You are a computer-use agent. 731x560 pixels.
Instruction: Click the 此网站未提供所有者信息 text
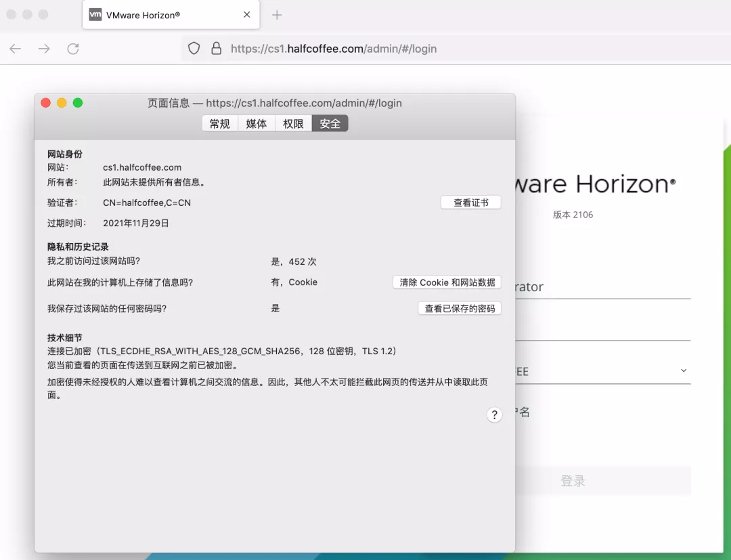coord(154,182)
